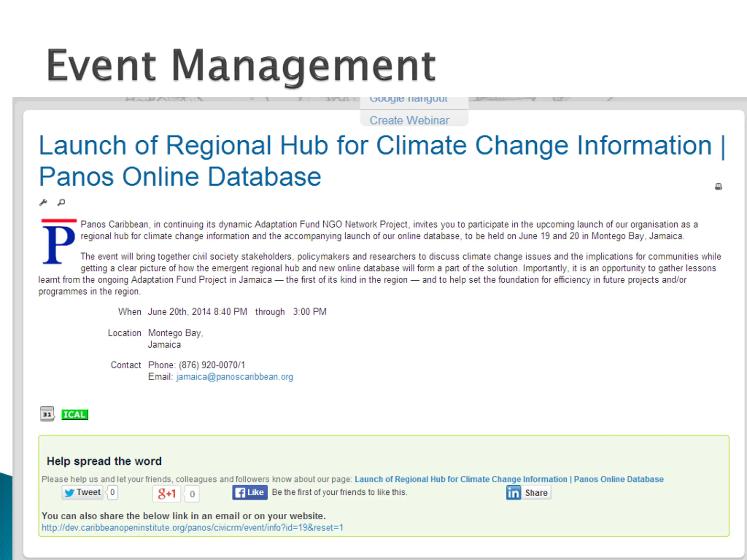This screenshot has height=560, width=747.
Task: Click the text 'Phone: (876) 920-0070/1'
Action: tap(197, 365)
